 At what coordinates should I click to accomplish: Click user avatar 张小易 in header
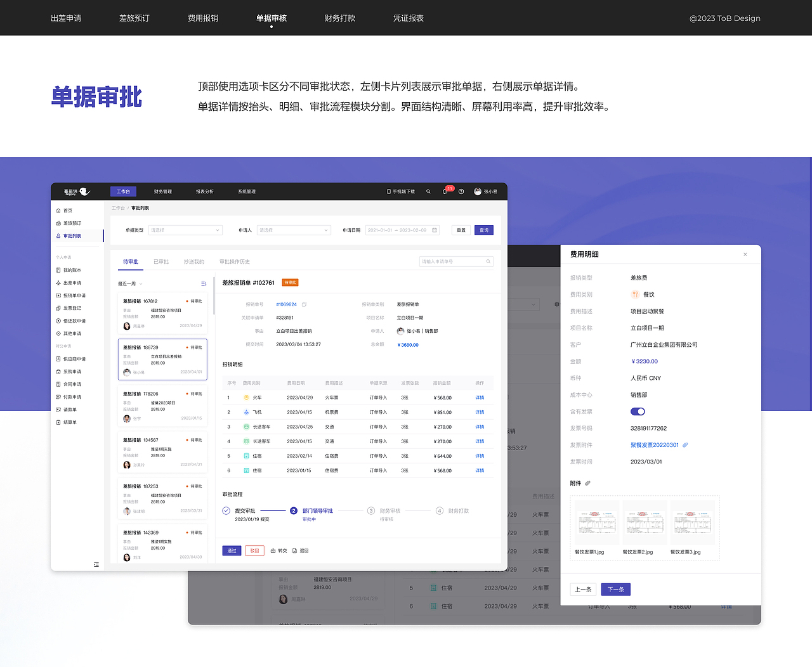(478, 191)
